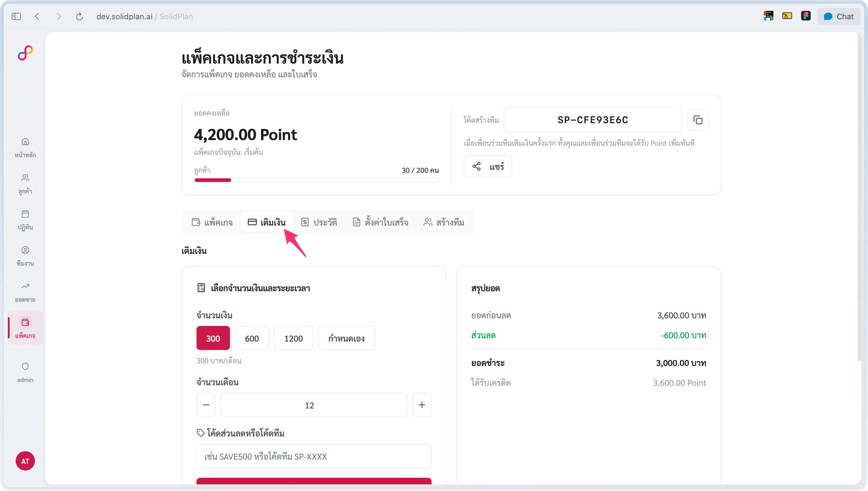Click '3,600.00 บาท' pre-discount amount
This screenshot has height=491, width=868.
tap(681, 315)
